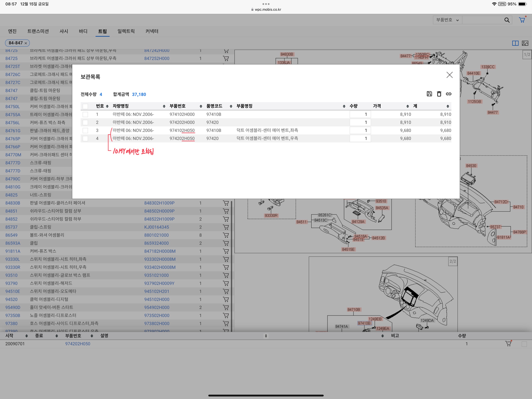532x399 pixels.
Task: Switch to the 엔진 tab
Action: 12,31
